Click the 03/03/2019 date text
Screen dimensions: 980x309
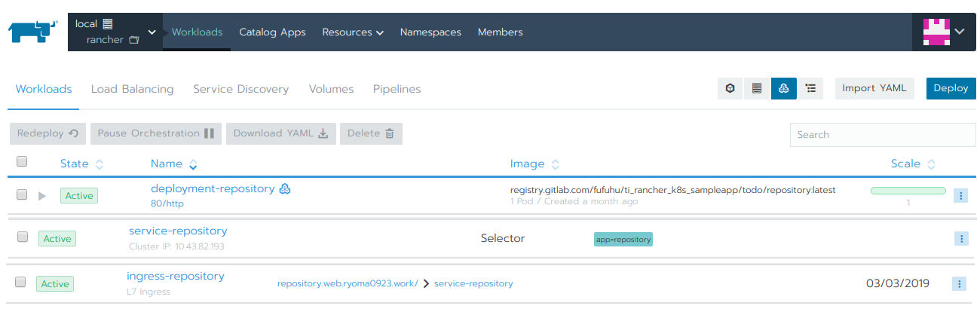(x=898, y=283)
